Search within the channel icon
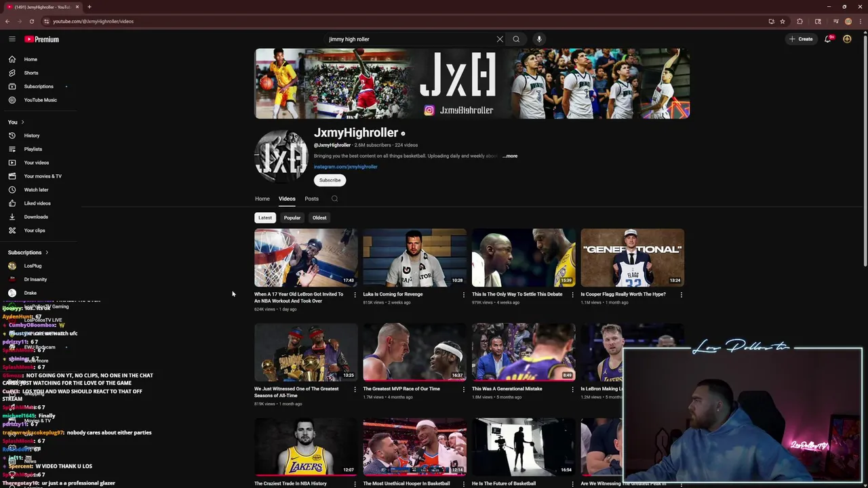Viewport: 868px width, 488px height. tap(334, 199)
